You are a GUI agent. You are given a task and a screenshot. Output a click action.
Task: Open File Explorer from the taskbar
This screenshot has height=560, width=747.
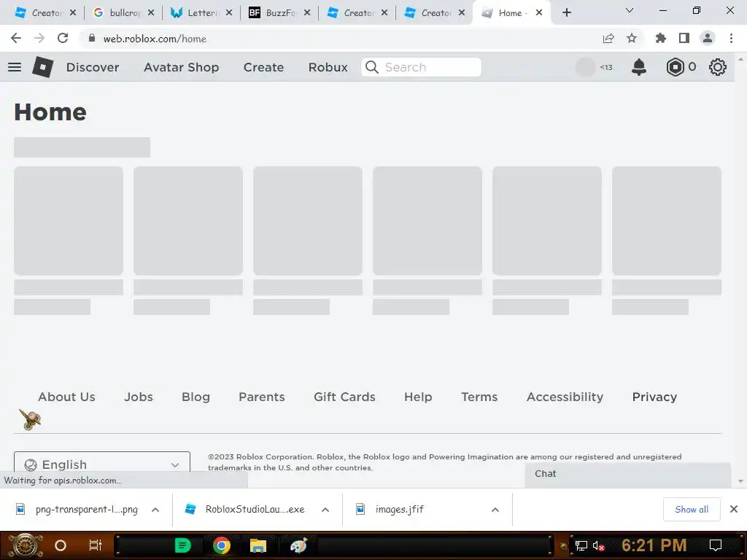pos(258,545)
